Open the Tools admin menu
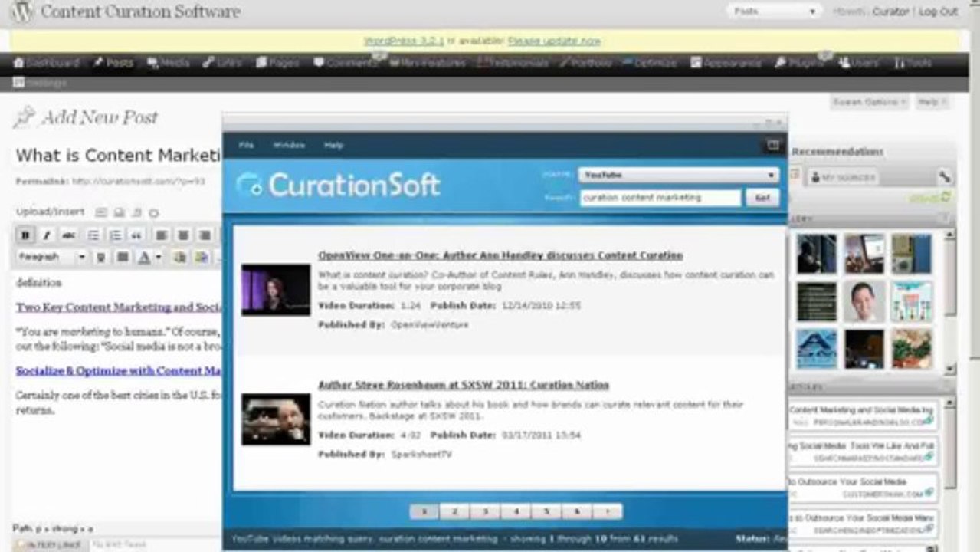The image size is (980, 552). [x=913, y=63]
